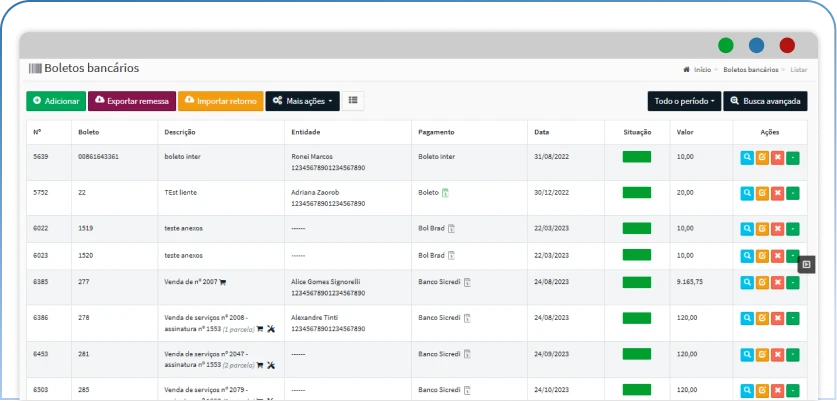
Task: View details of boleto 5639 with magnifier icon
Action: pos(747,157)
